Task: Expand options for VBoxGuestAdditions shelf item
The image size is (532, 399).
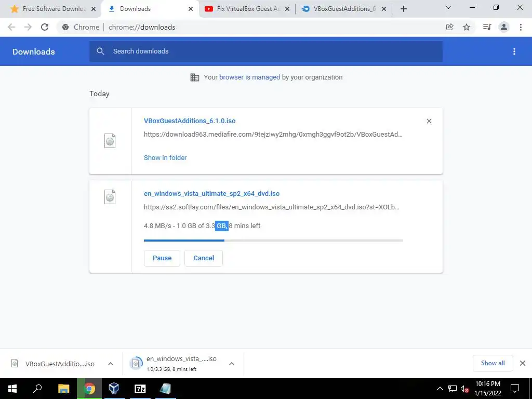Action: coord(111,364)
